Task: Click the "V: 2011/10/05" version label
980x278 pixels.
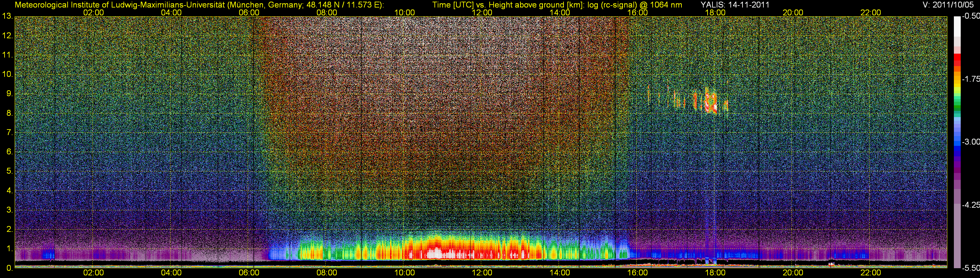Action: pyautogui.click(x=949, y=5)
